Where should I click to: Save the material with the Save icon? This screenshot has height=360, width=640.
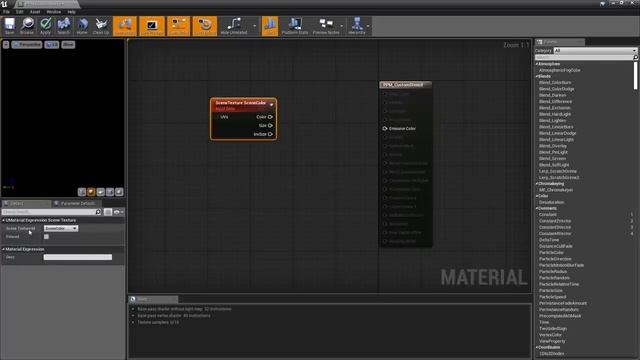tap(9, 26)
